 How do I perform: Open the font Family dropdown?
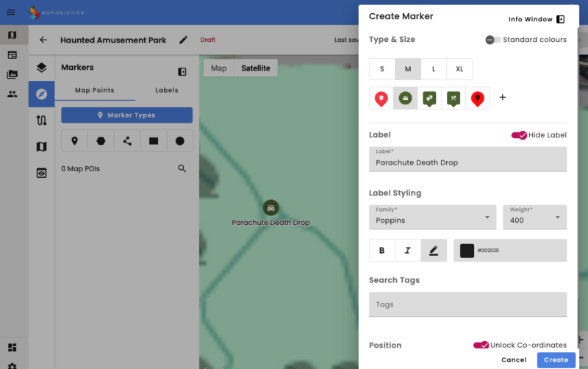click(x=432, y=217)
